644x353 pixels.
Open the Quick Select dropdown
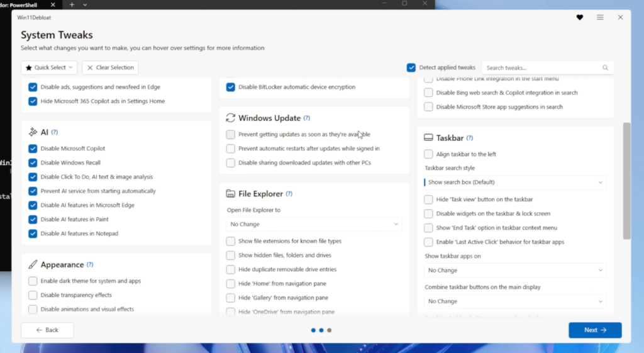coord(49,67)
